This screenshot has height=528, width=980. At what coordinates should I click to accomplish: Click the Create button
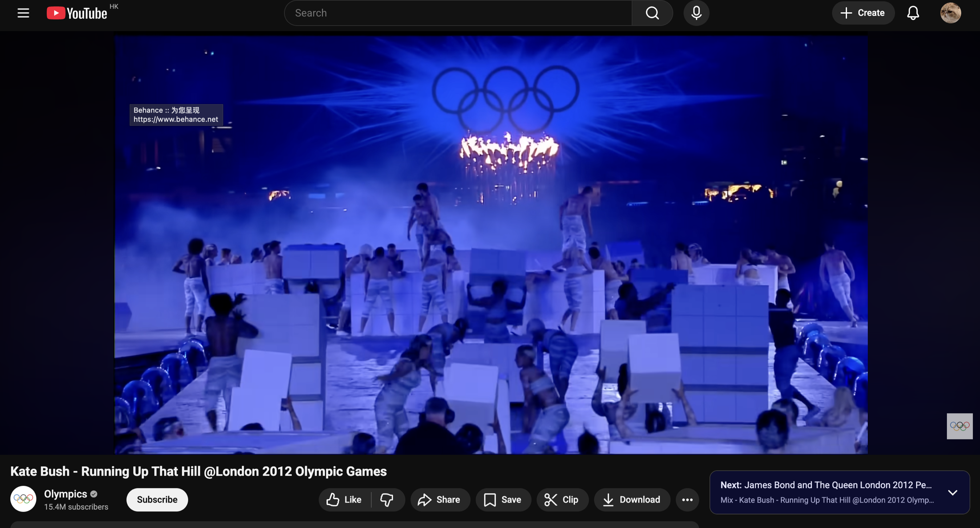[x=863, y=13]
